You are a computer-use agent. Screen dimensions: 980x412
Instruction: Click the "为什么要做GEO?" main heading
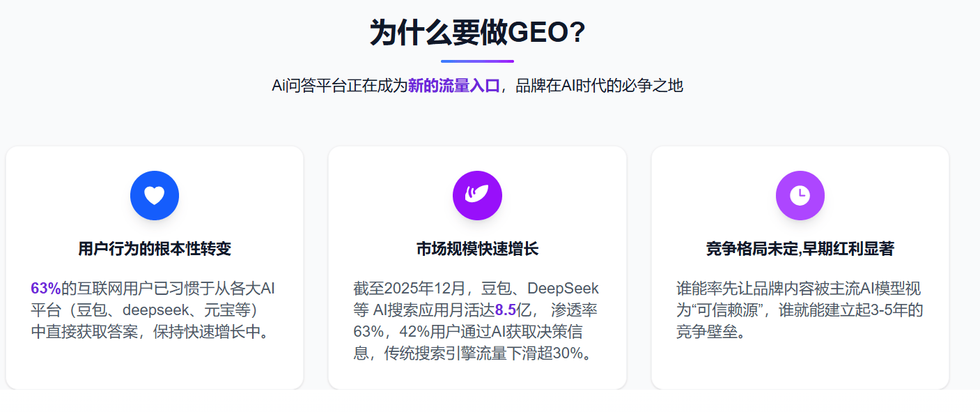coord(477,33)
